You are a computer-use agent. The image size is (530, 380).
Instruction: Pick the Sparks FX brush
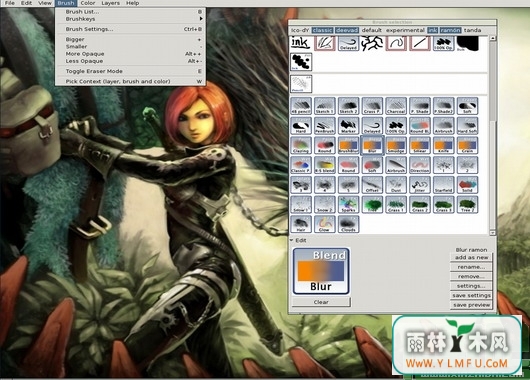348,205
